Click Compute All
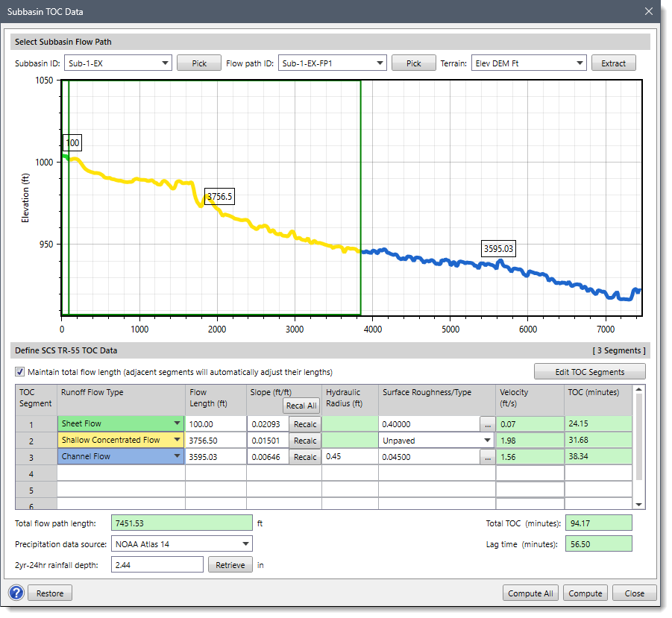672x618 pixels. pyautogui.click(x=530, y=593)
